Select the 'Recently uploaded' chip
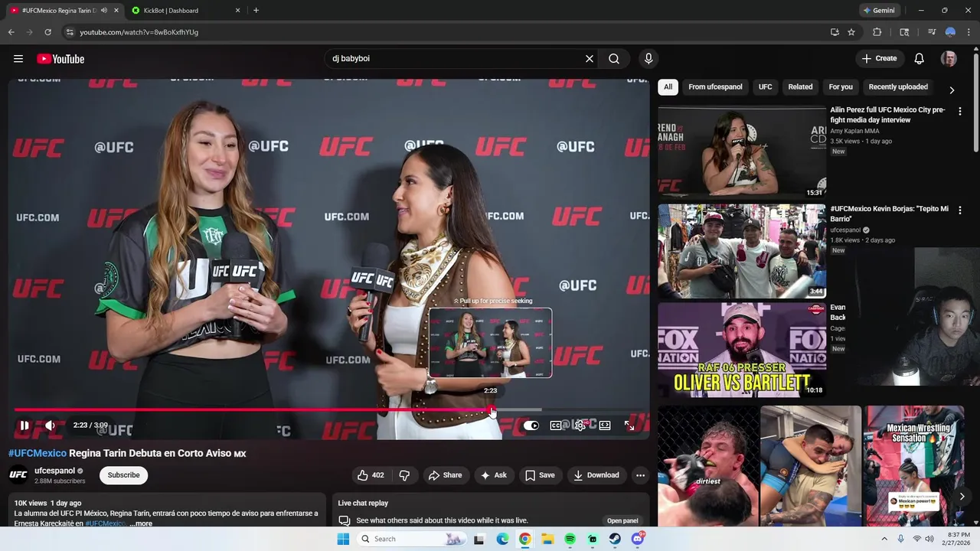The width and height of the screenshot is (980, 551). coord(898,87)
